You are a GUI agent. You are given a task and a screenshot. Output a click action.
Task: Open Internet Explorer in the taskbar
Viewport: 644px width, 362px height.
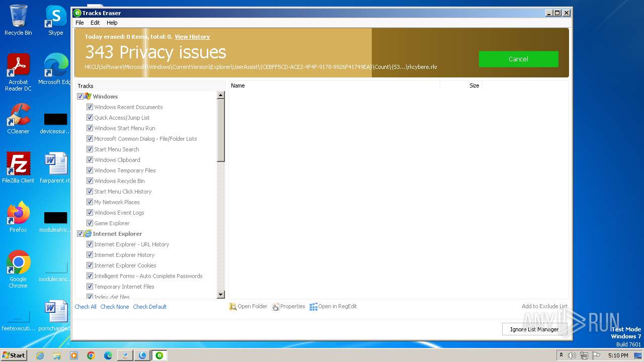tap(40, 355)
